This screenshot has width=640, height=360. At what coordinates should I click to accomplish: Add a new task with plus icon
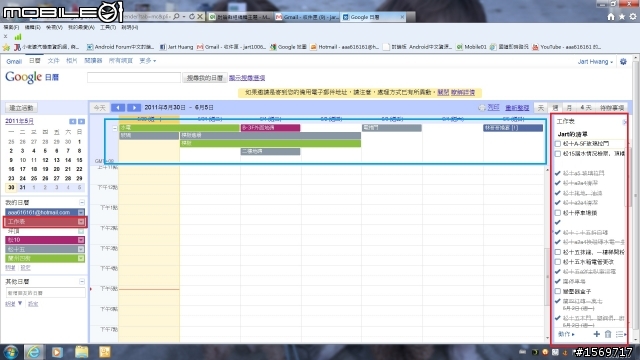[596, 334]
